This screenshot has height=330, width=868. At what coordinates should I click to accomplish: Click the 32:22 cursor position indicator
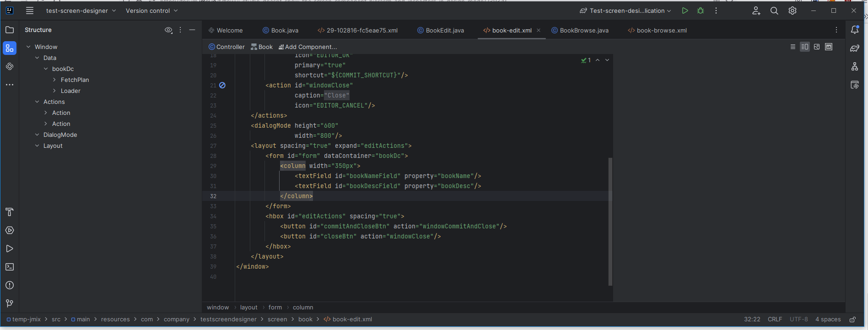(x=752, y=319)
